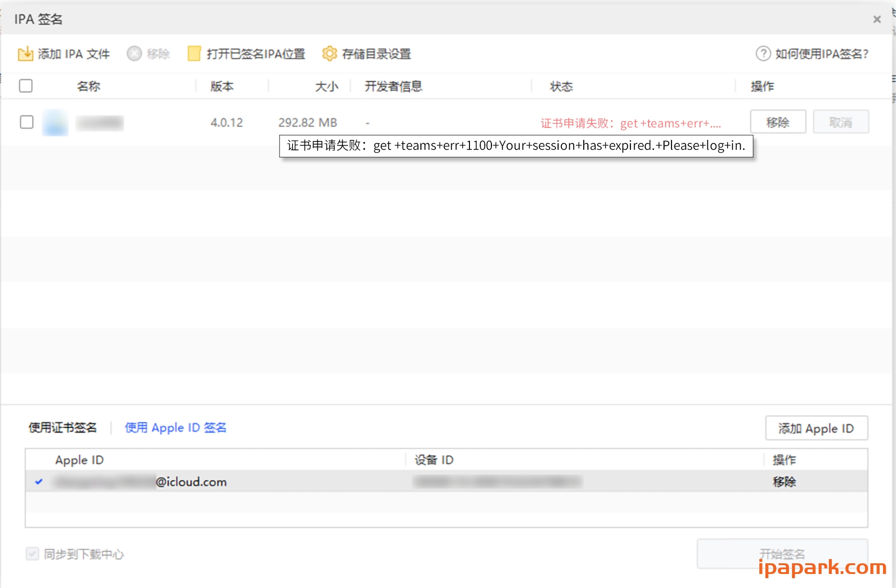Click the 开始签名 button

click(x=782, y=554)
